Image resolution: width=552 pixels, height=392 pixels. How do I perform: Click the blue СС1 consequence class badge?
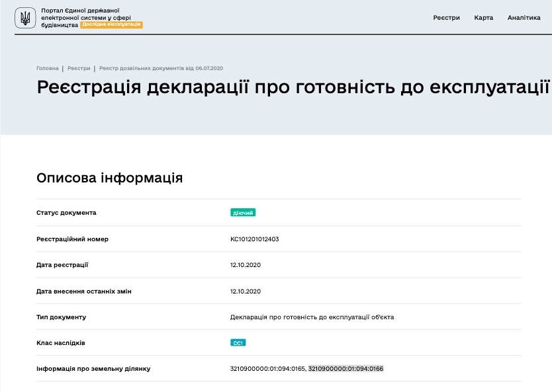(238, 343)
